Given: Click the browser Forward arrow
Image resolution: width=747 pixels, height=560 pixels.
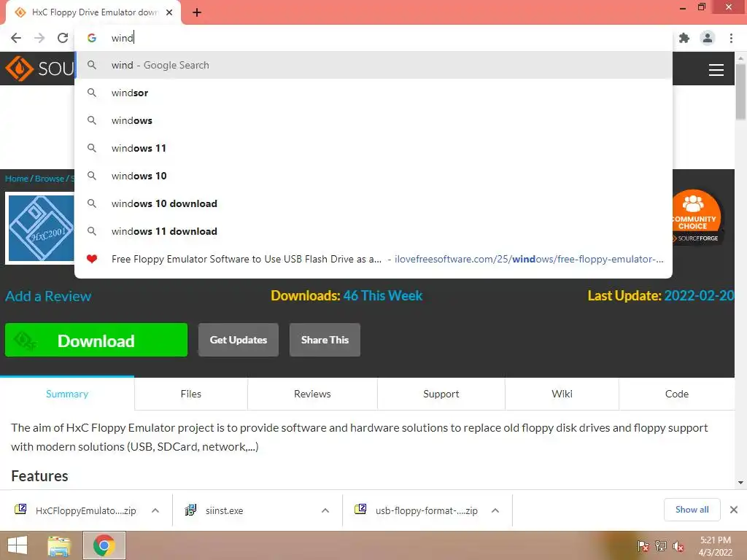Looking at the screenshot, I should pos(39,38).
